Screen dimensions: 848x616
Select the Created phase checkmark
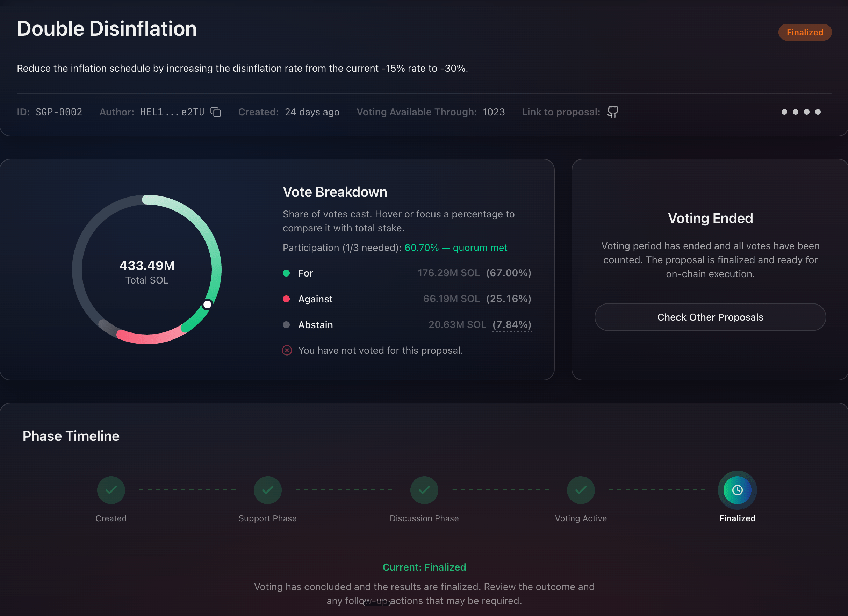pyautogui.click(x=111, y=490)
